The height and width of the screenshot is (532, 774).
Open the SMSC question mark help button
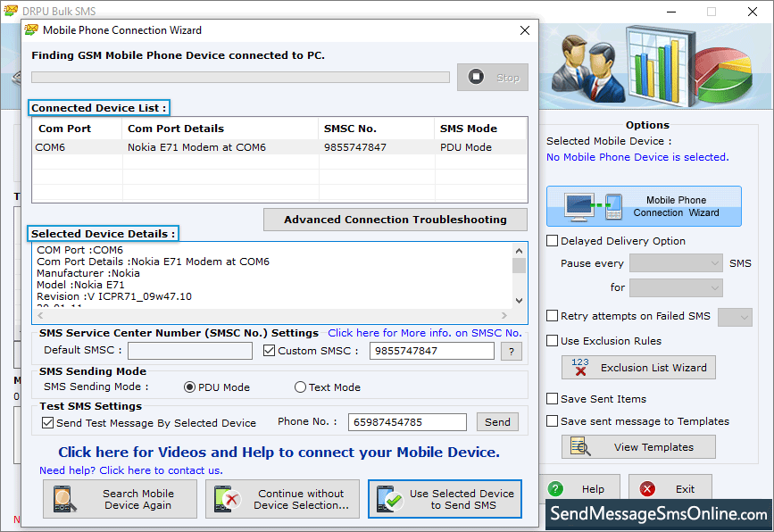point(512,352)
